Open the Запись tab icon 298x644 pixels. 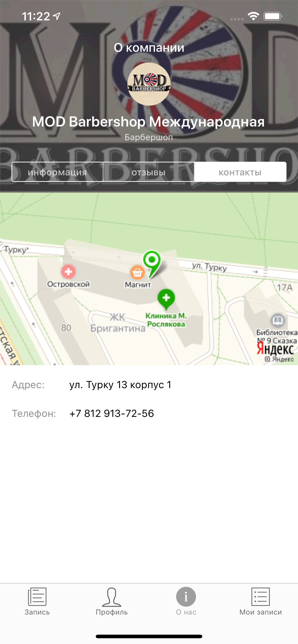[37, 597]
